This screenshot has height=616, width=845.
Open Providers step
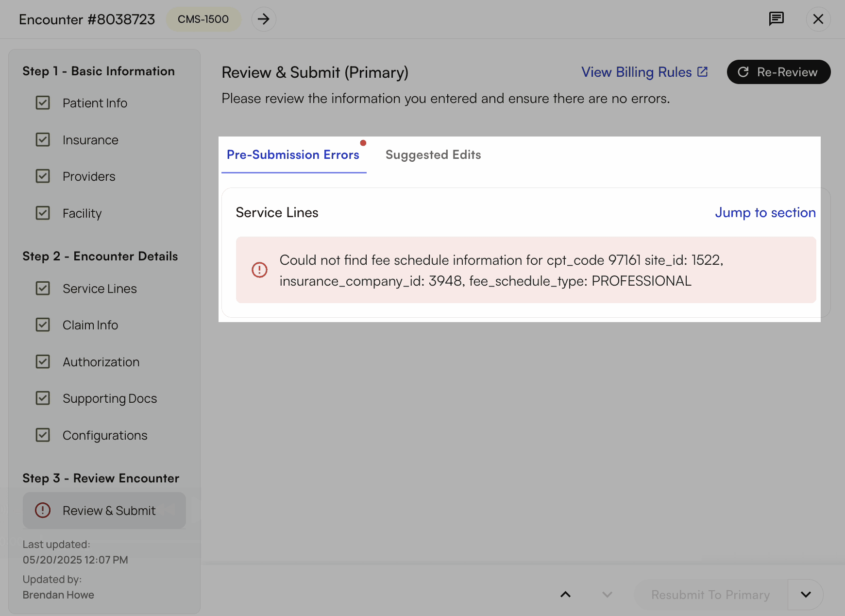click(x=89, y=176)
